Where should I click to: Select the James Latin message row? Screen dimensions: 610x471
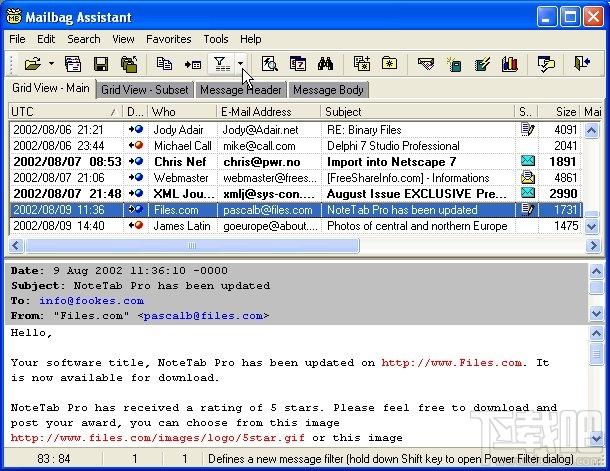point(296,226)
